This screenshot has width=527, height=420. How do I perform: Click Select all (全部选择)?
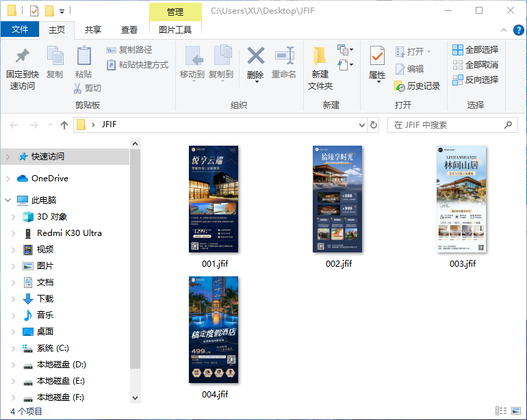pos(475,50)
